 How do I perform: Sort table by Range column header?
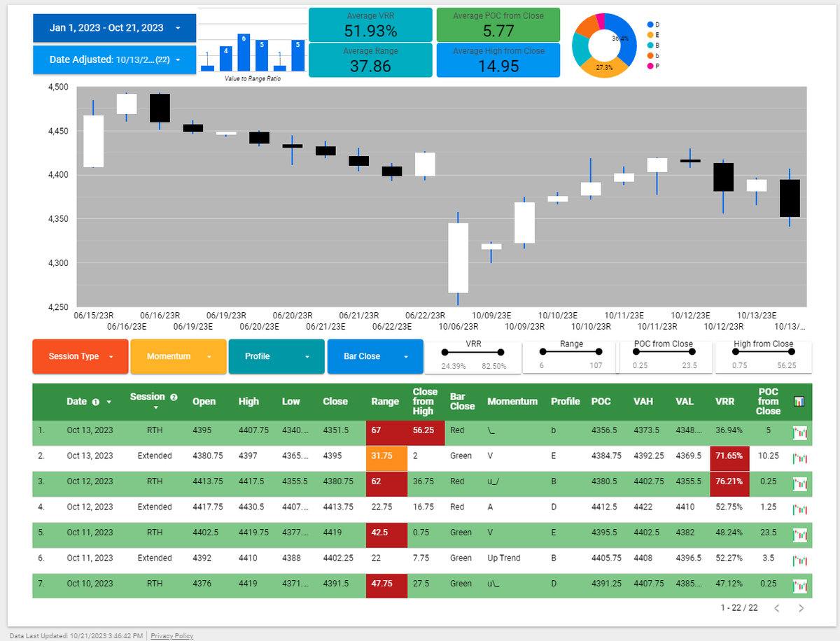pyautogui.click(x=385, y=402)
